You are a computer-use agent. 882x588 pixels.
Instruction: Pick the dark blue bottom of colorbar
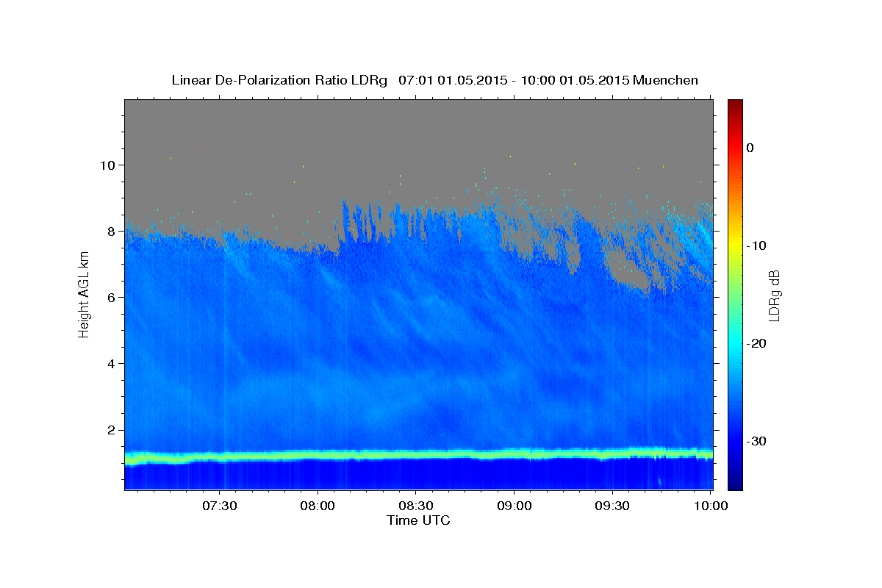(x=735, y=484)
